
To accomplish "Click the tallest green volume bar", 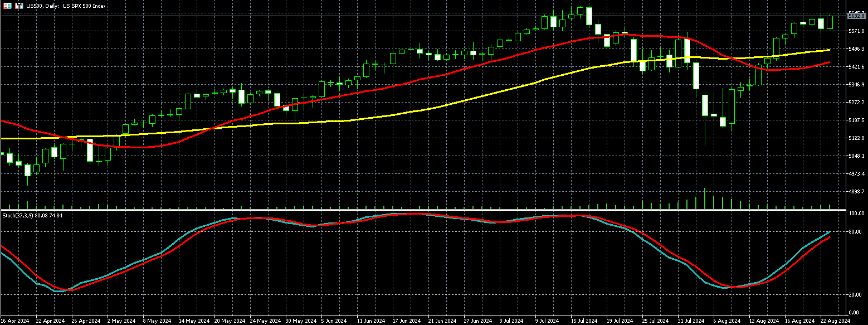I will point(705,198).
